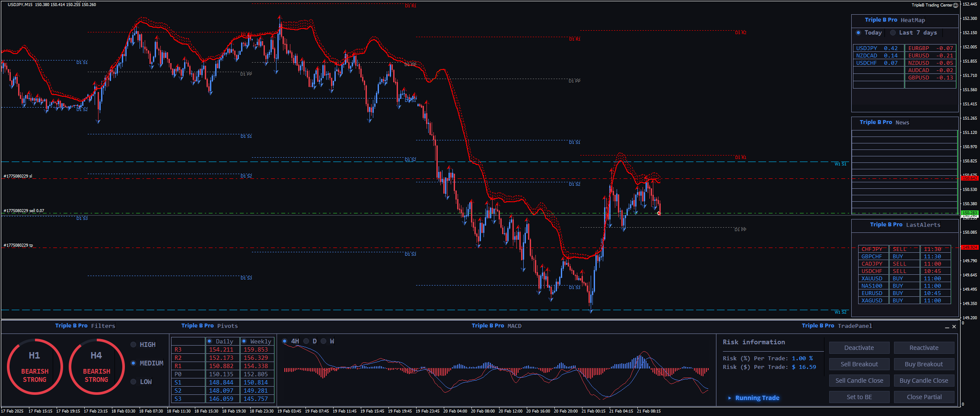Image resolution: width=980 pixels, height=416 pixels.
Task: Close the TradePanel with the X icon
Action: coord(954,327)
